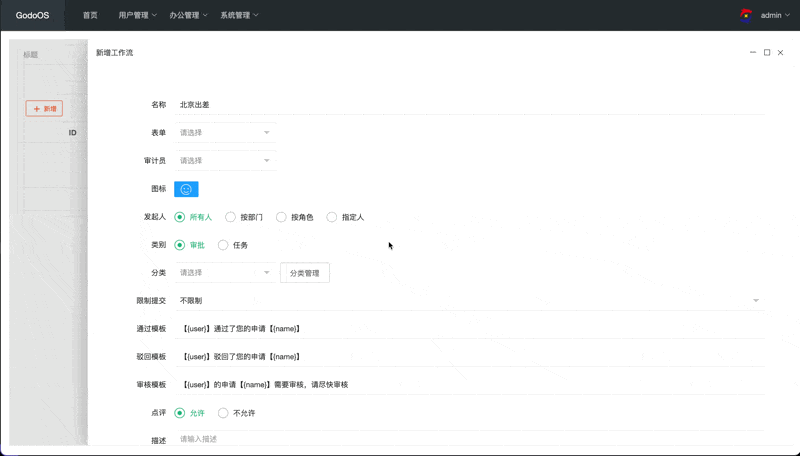This screenshot has height=456, width=800.
Task: Expand the 审计员 dropdown list
Action: 225,160
